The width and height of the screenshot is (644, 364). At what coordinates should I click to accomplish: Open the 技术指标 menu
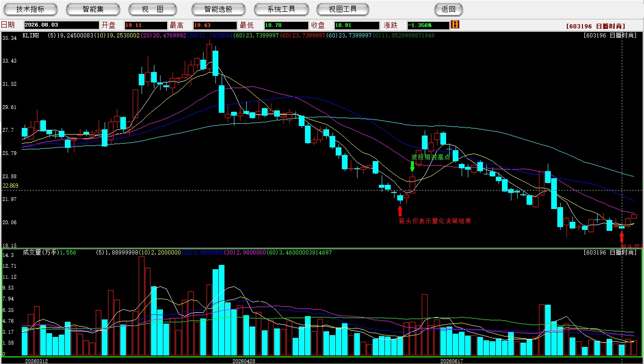[x=30, y=9]
